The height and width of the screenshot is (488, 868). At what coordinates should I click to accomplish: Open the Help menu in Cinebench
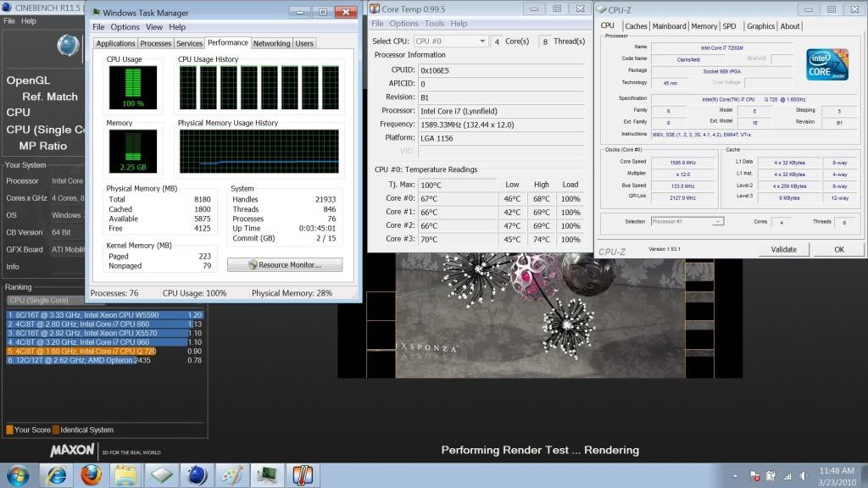29,21
